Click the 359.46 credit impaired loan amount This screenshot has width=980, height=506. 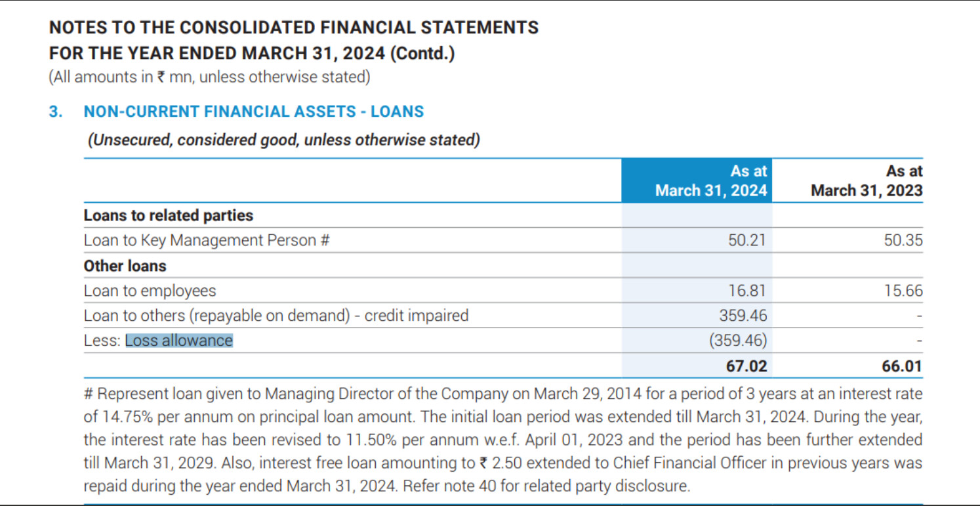coord(743,316)
